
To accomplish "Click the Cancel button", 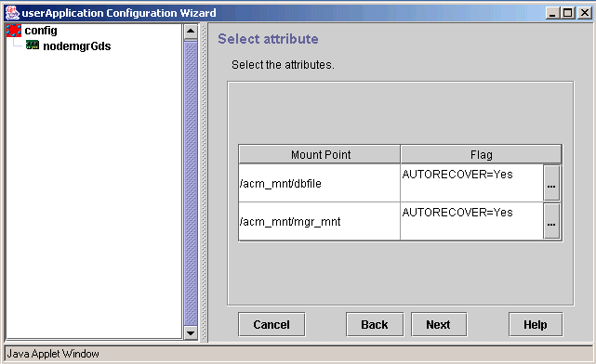I will 272,324.
